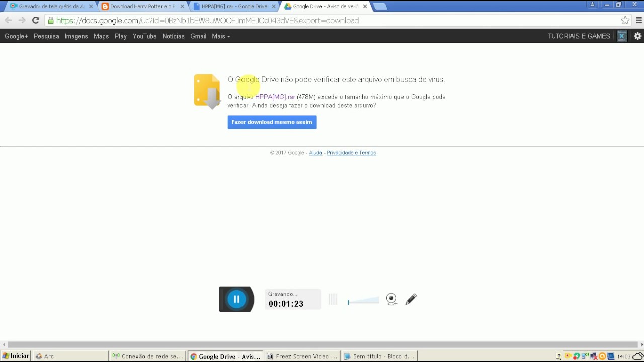
Task: Click the 00:01:23 recording timer
Action: (286, 304)
